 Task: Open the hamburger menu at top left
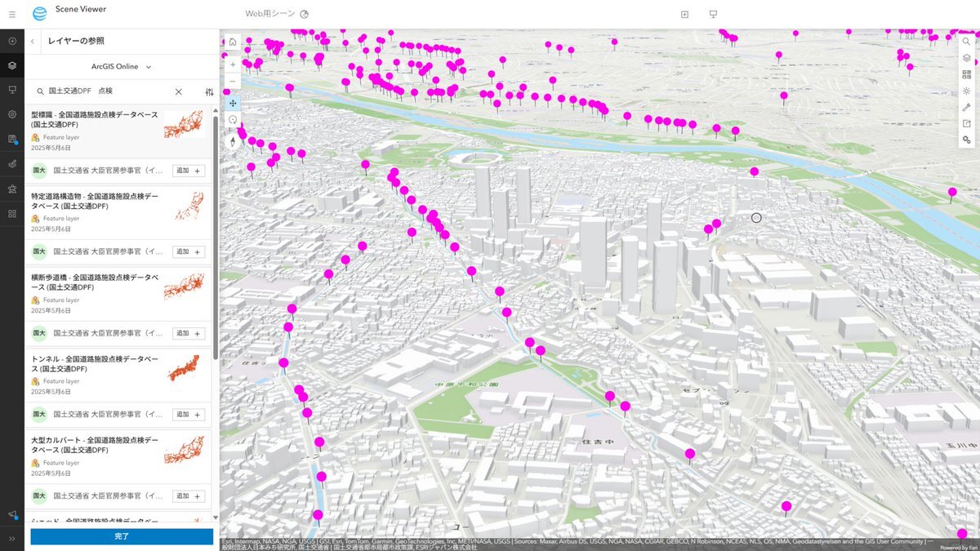[x=11, y=14]
